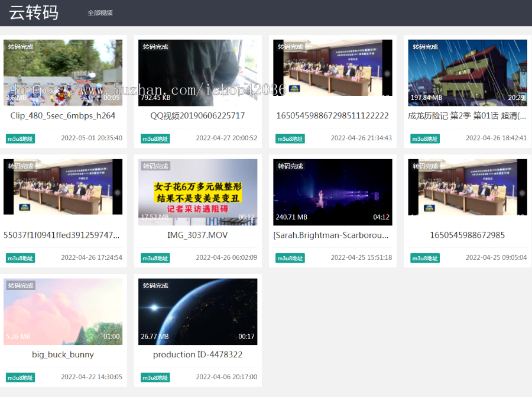Click the 01:00 duration label
This screenshot has height=397, width=532.
click(112, 337)
